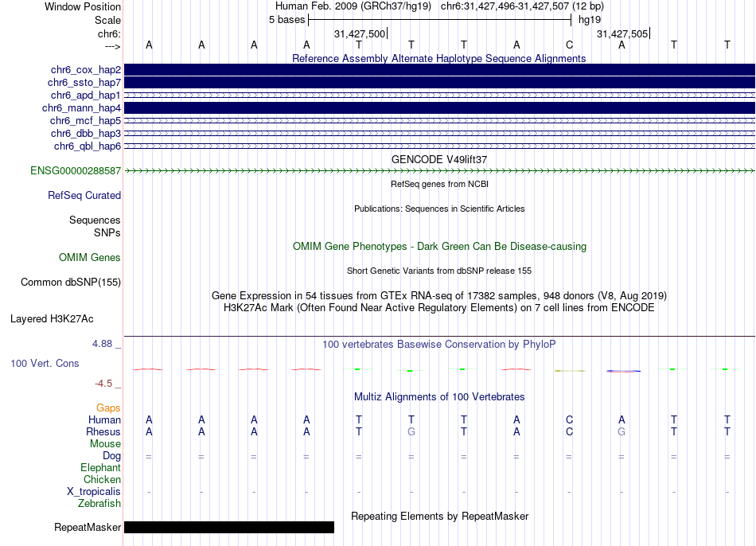Click the Common dbSNP(155) label
Screen dimensions: 756x546
tap(71, 283)
